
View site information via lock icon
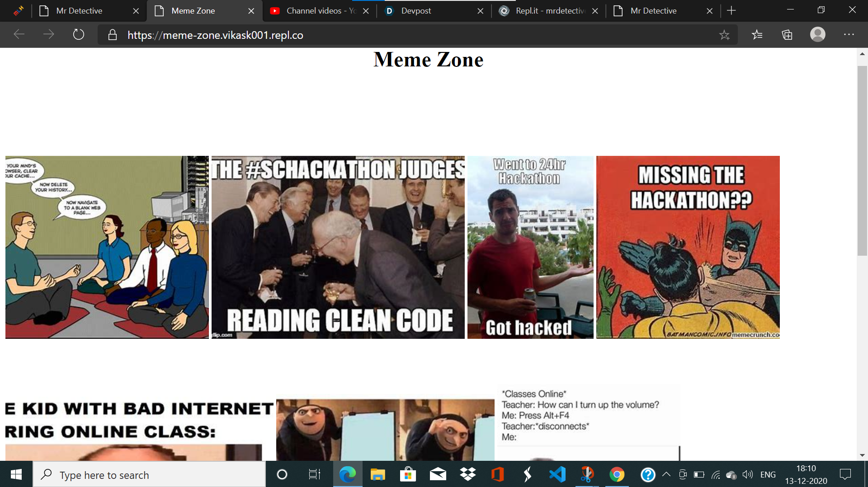[113, 35]
